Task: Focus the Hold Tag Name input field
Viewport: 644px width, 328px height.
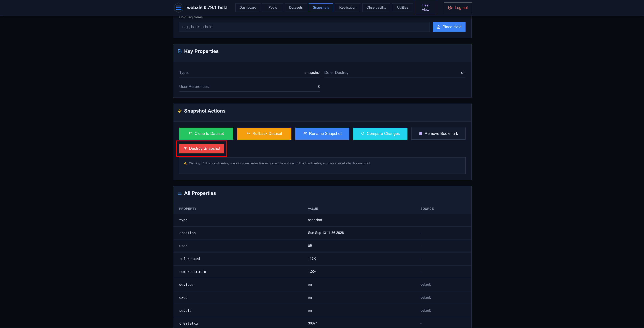Action: (304, 27)
